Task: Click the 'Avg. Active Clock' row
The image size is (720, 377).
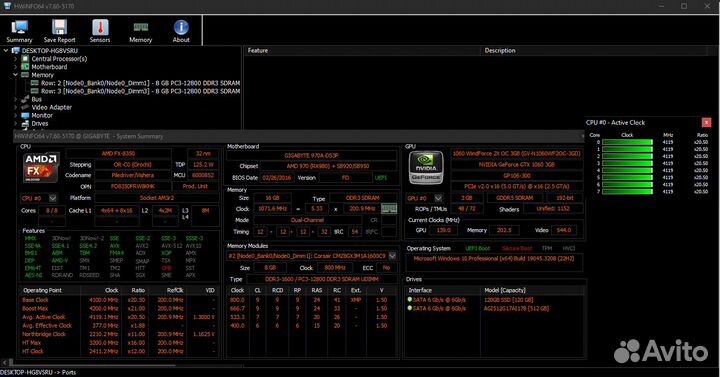Action: point(118,317)
